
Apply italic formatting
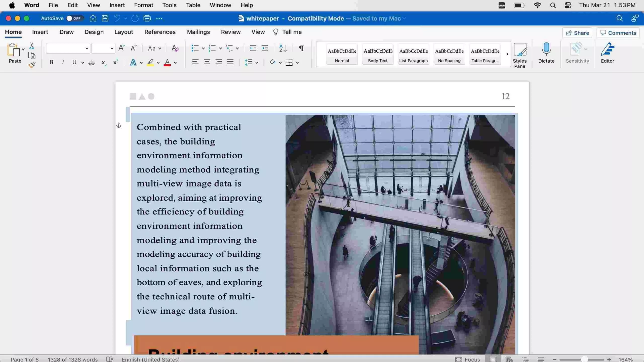click(63, 62)
